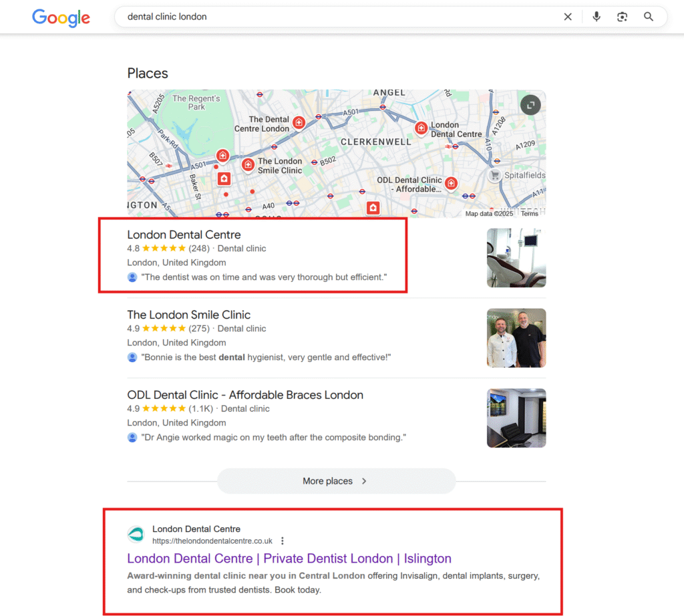Select the London Dental Centre map pin
684x616 pixels.
421,128
